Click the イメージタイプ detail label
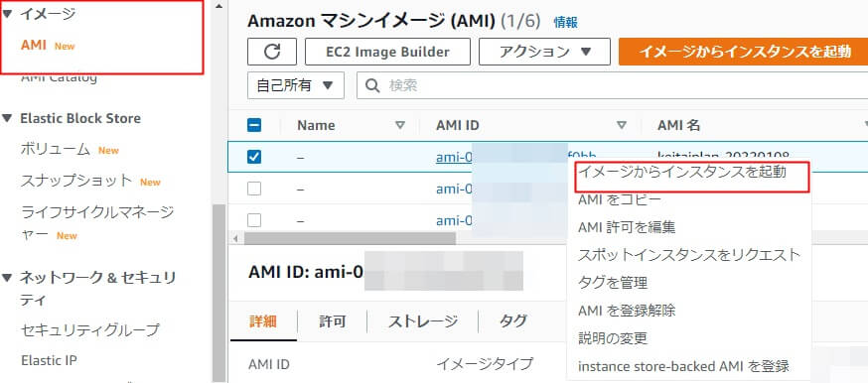The image size is (868, 383). pos(485,364)
